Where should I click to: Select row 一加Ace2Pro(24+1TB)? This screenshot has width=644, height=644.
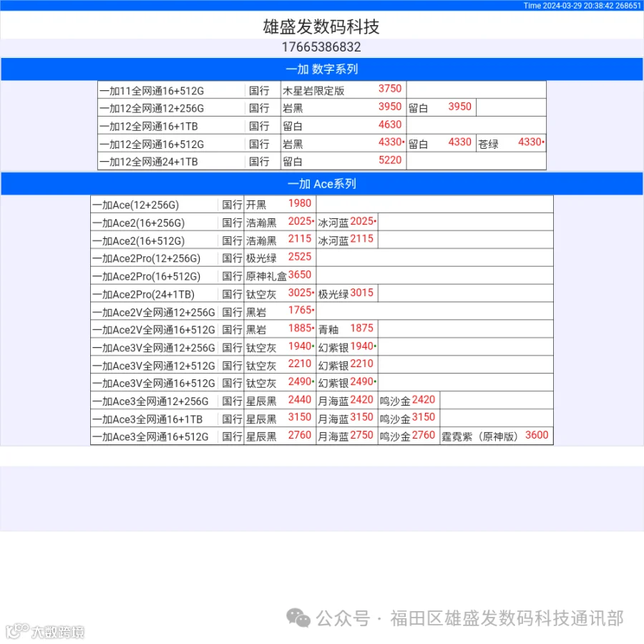[322, 293]
